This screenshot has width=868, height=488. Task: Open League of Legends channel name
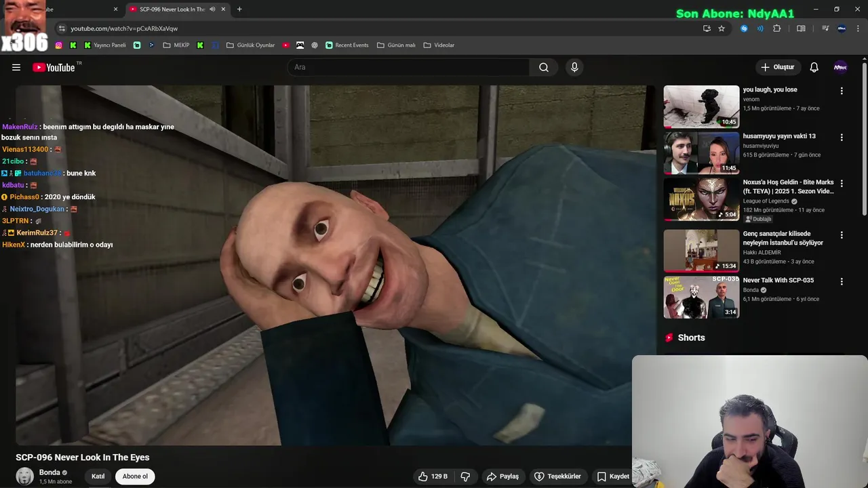[x=766, y=201]
